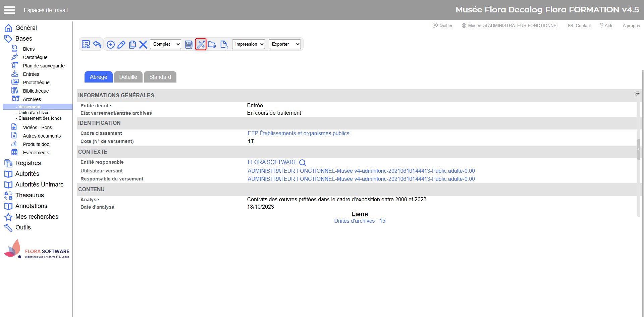Click the pencil edit icon
644x317 pixels.
(x=121, y=44)
